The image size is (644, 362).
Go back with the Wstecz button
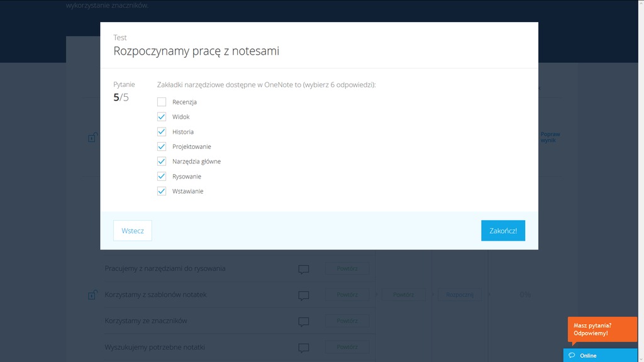click(133, 231)
